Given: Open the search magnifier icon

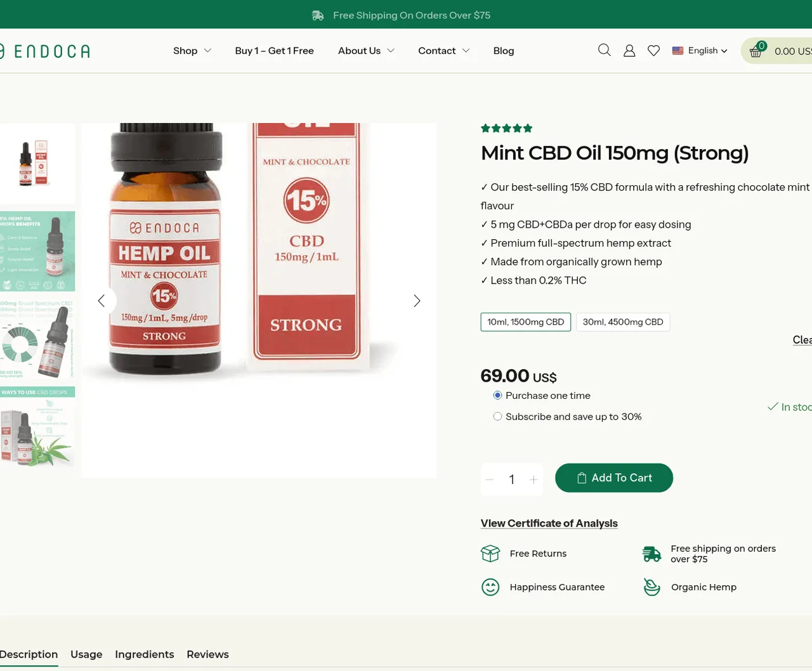Looking at the screenshot, I should click(605, 50).
